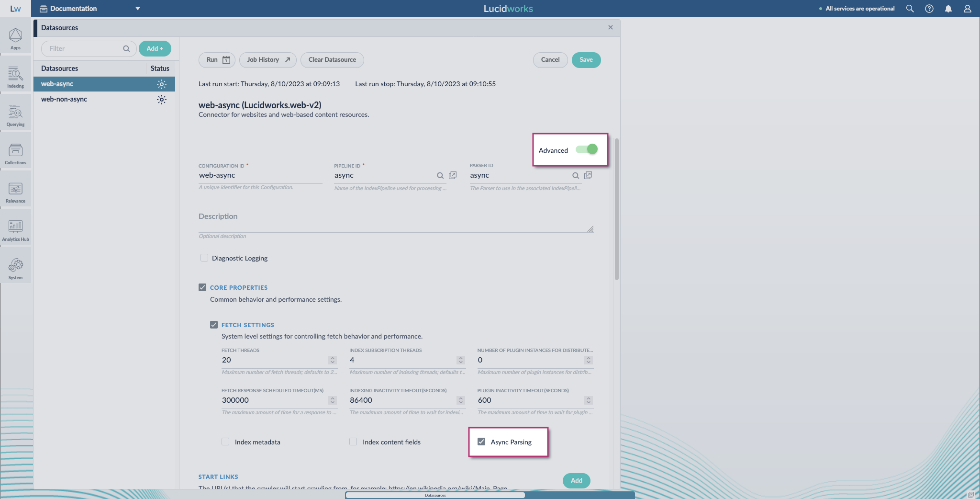Uncheck the Async Parsing checkbox
This screenshot has height=499, width=980.
[x=481, y=442]
